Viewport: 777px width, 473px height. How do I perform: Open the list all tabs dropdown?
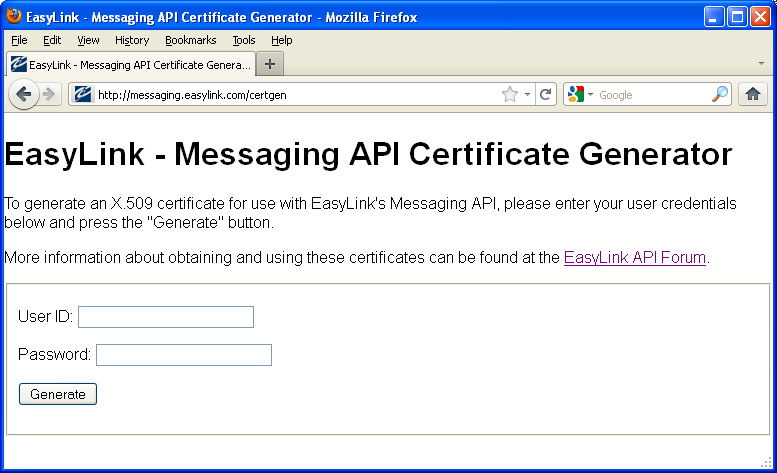coord(761,63)
